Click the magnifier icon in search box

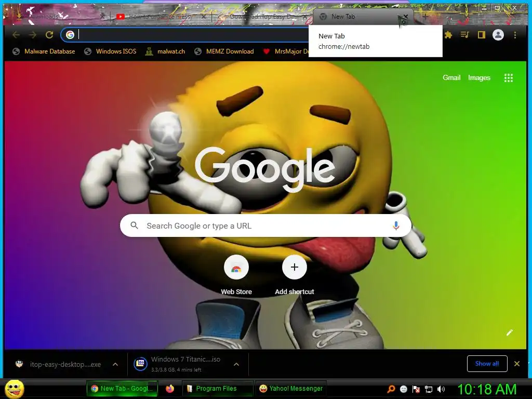point(135,225)
